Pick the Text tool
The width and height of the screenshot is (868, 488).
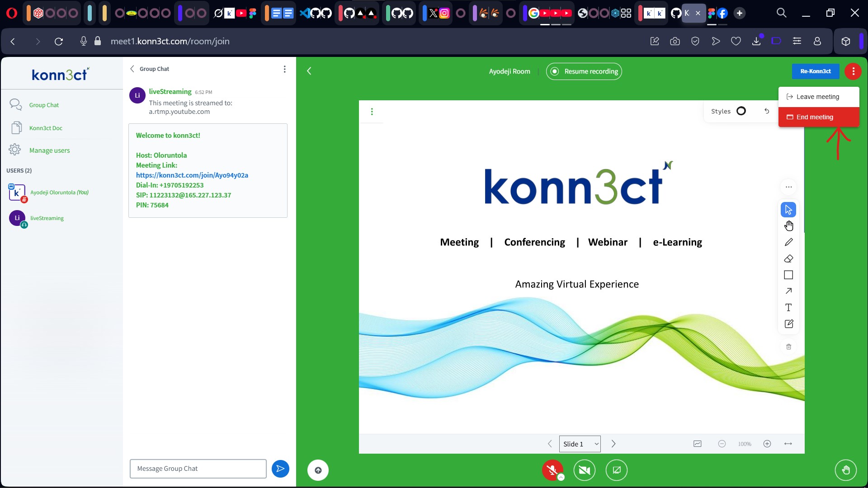click(788, 307)
